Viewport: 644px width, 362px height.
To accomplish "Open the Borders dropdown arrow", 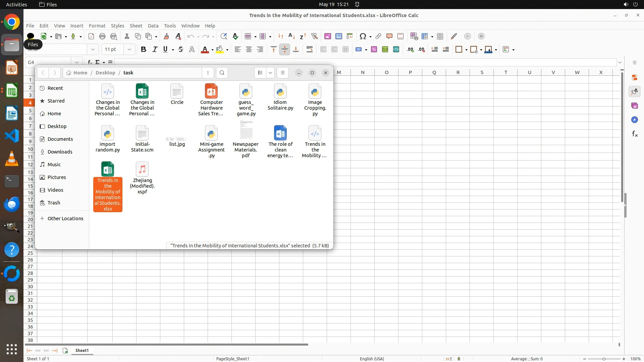I will point(467,50).
